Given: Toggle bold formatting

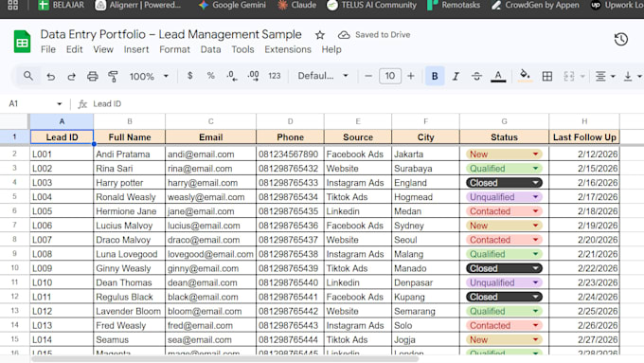Looking at the screenshot, I should pos(435,76).
